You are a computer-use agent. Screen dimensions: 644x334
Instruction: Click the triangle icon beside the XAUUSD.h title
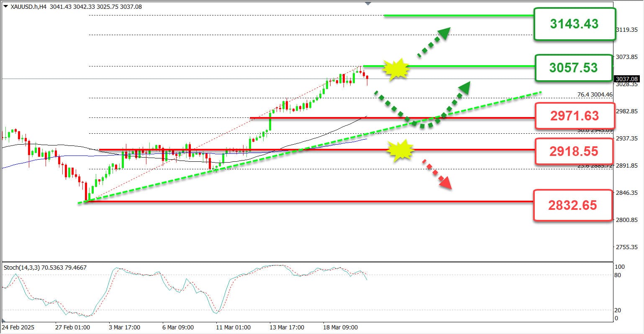[x=5, y=7]
